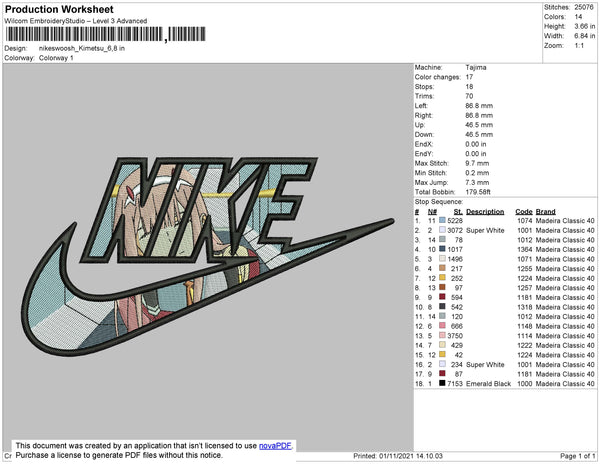Click design name 'nikeswoosh_Kimetsu_6,8 in'

click(82, 49)
